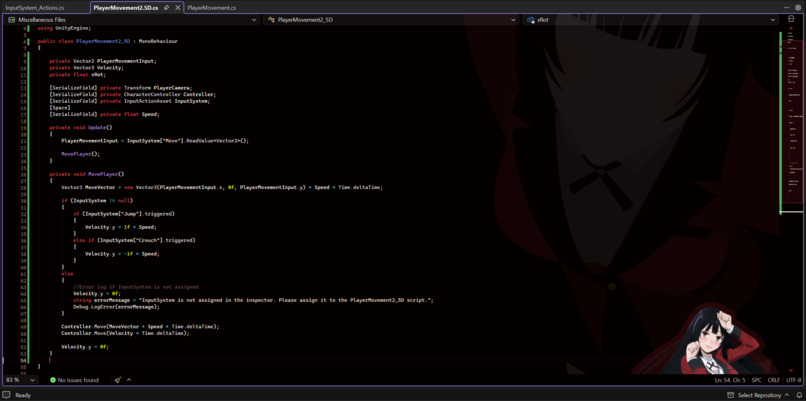Viewport: 806px width, 401px height.
Task: Click the SPC indentation indicator
Action: point(757,380)
